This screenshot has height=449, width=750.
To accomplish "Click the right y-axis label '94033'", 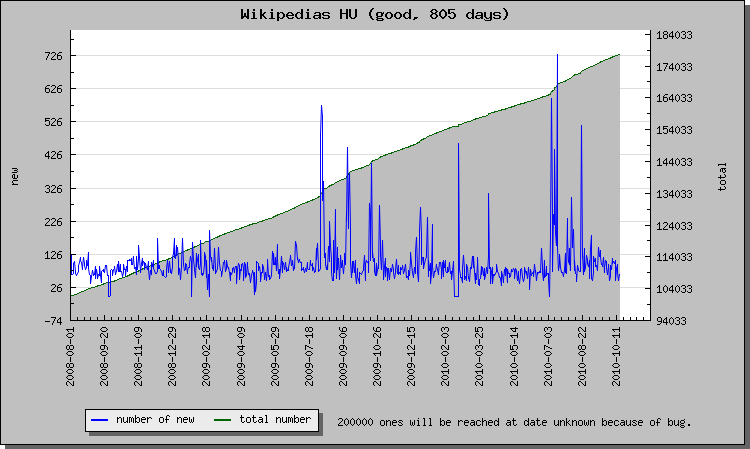I will click(672, 321).
